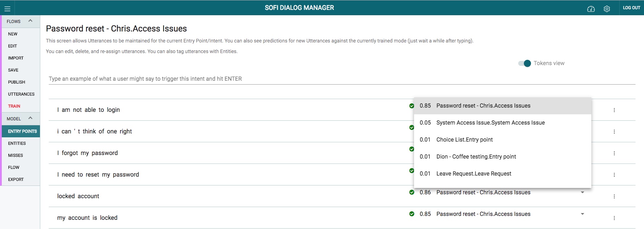Open the settings gear icon
The image size is (644, 229).
(607, 9)
